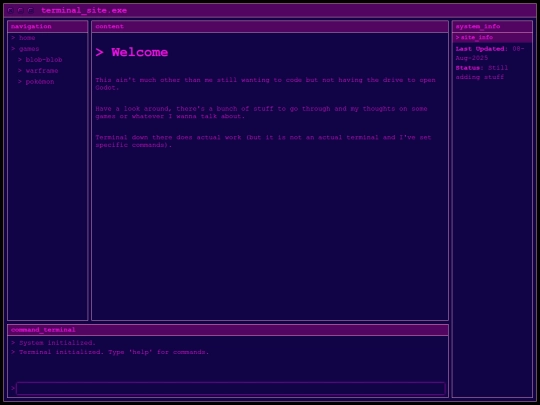This screenshot has width=540, height=405.
Task: Click the 'Status' label text
Action: pos(469,68)
